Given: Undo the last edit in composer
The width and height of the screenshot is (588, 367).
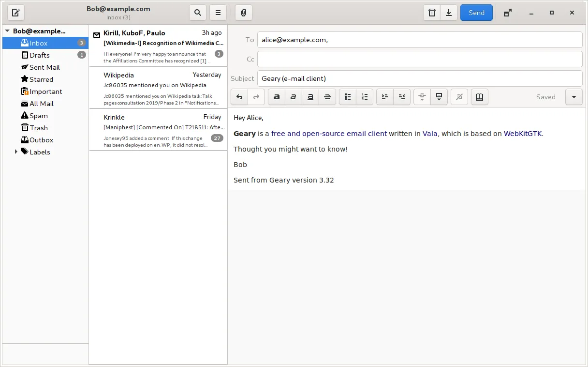Looking at the screenshot, I should [239, 97].
